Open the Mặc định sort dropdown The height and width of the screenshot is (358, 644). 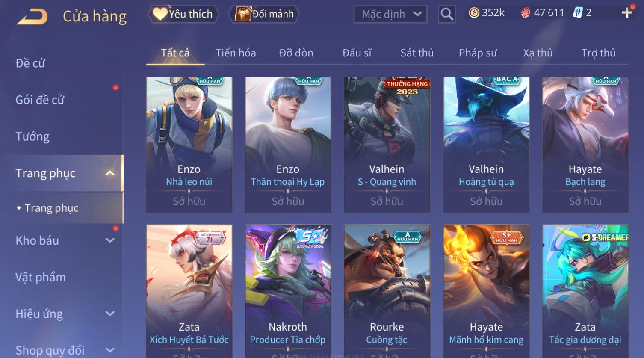pos(390,14)
